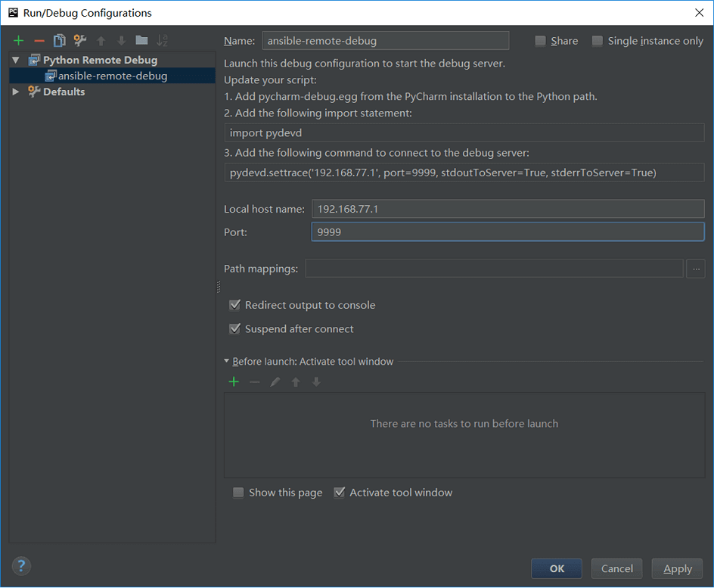The image size is (714, 588).
Task: Collapse the Before launch section
Action: coord(227,362)
